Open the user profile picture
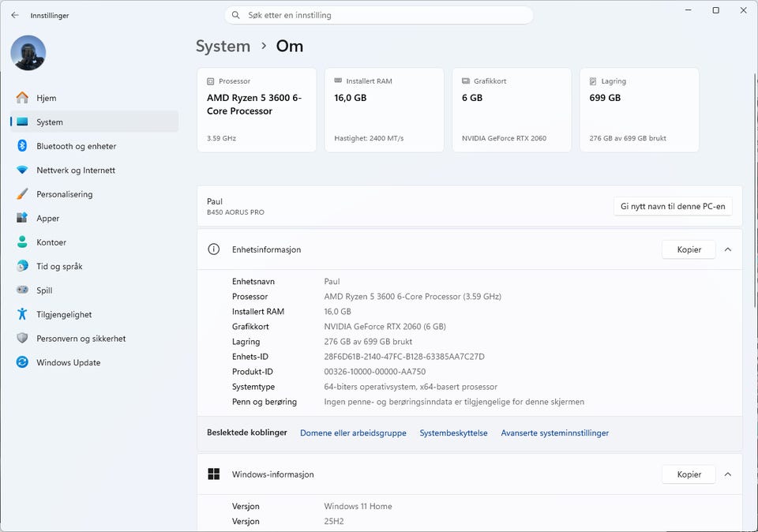The image size is (758, 532). 28,53
